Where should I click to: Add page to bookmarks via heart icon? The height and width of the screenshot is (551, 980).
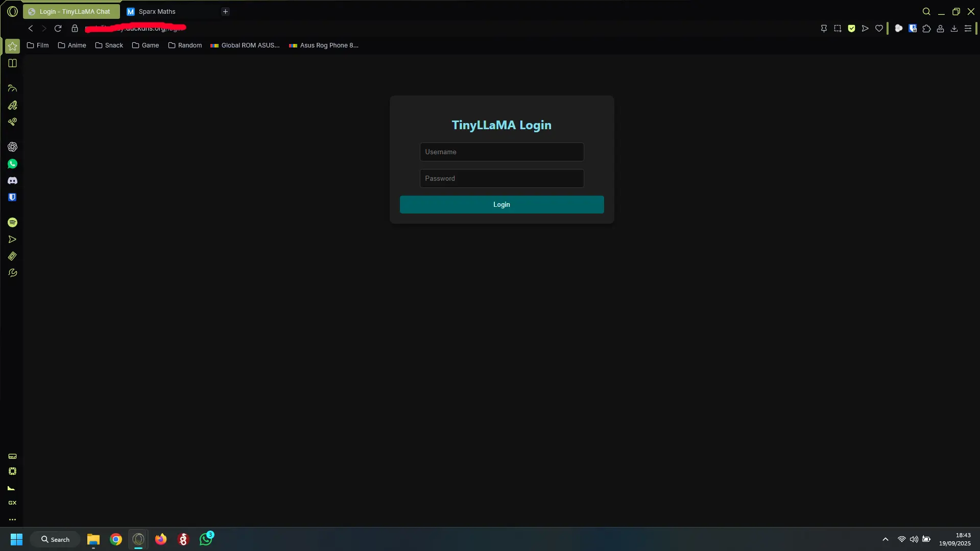click(879, 29)
